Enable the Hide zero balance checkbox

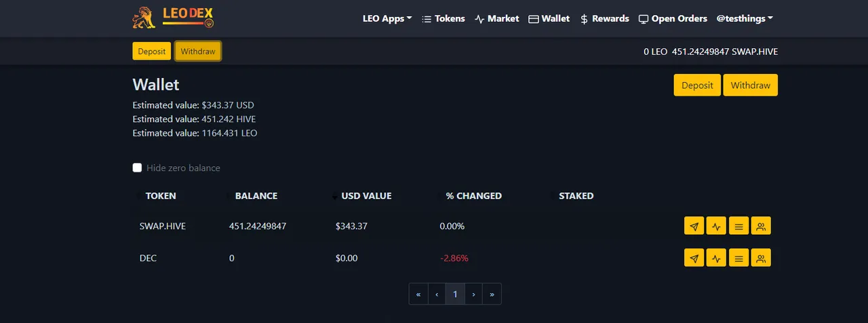coord(137,168)
